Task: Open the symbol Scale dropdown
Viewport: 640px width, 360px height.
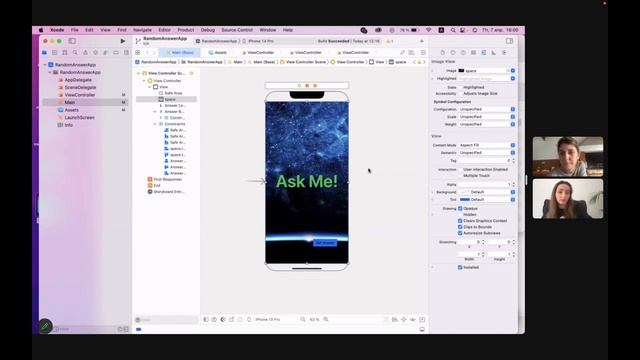Action: 487,117
